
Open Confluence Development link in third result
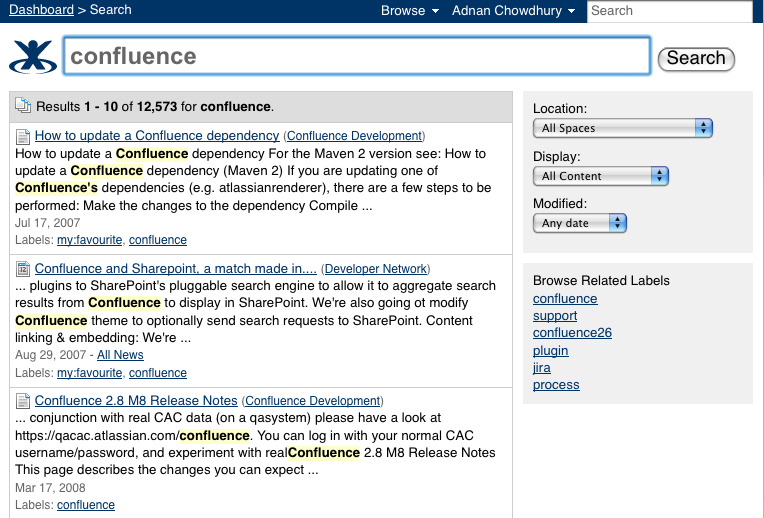312,401
